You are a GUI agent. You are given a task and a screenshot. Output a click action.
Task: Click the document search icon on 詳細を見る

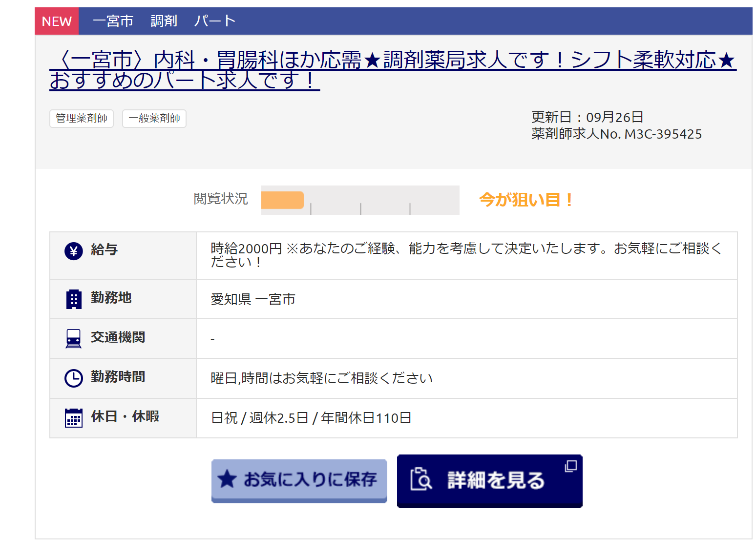(x=421, y=479)
